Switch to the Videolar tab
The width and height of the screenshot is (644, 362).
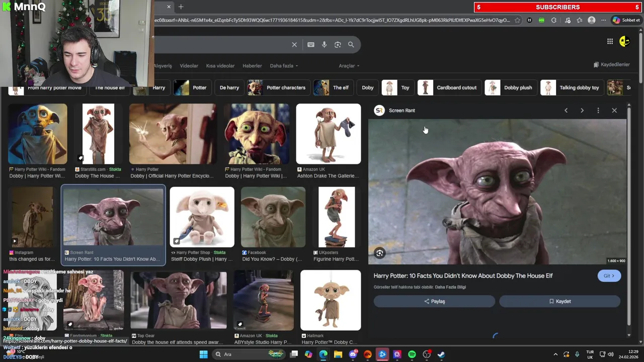point(189,66)
